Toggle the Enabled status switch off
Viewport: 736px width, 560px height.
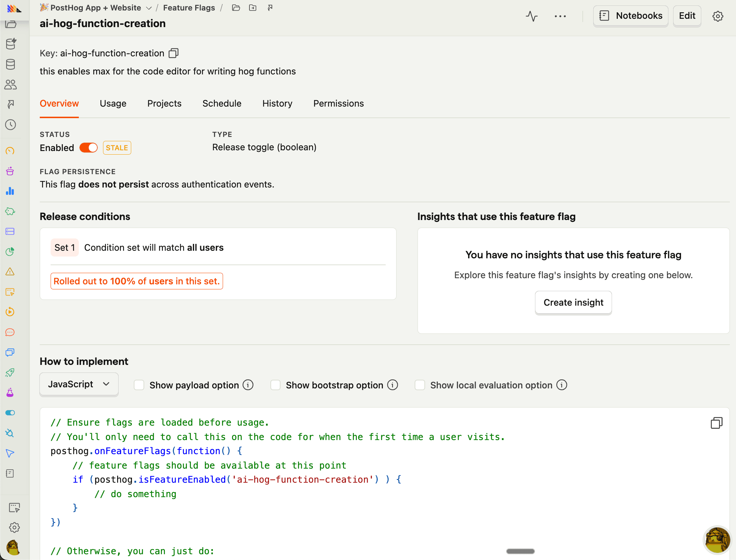pyautogui.click(x=89, y=148)
